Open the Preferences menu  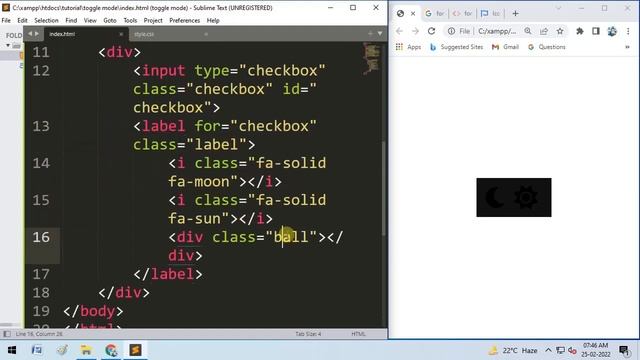184,20
